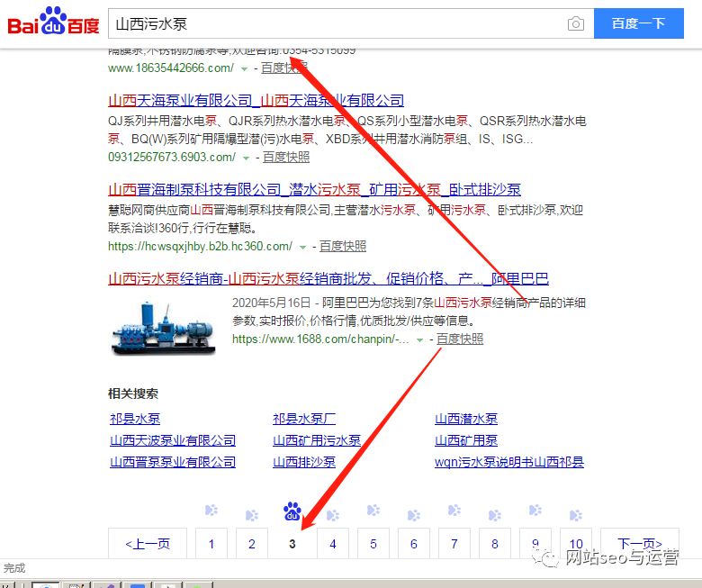Go to results page 10

coord(576,544)
